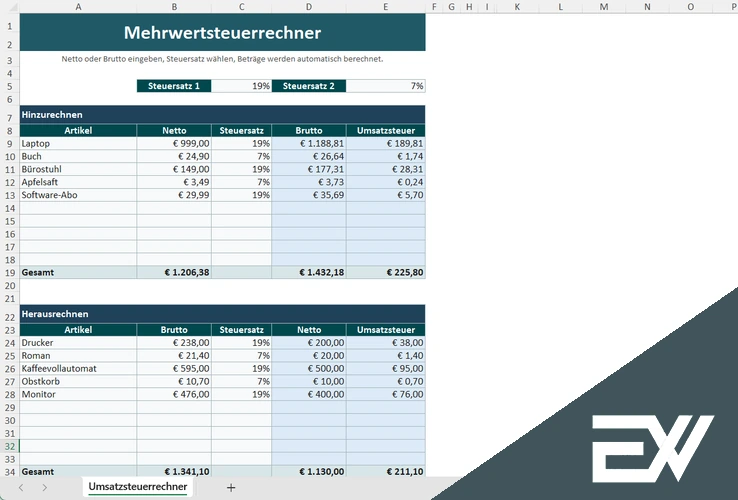
Task: Select the Software-Abo article cell
Action: 78,195
